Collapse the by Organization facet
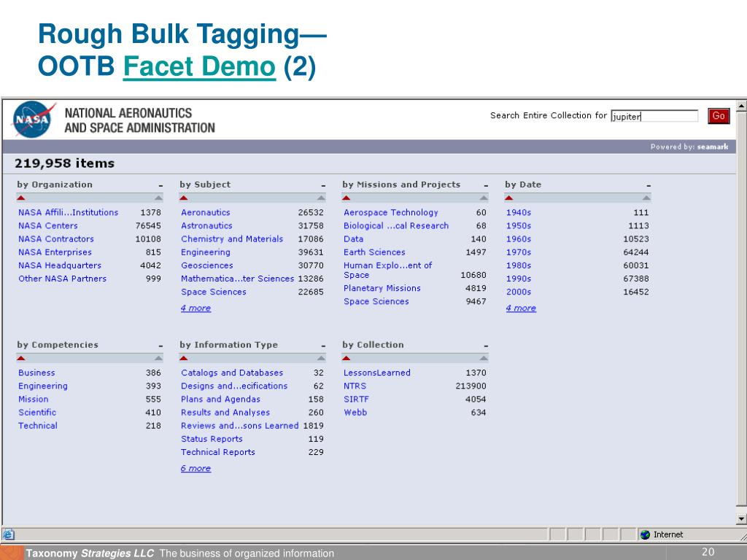 pyautogui.click(x=160, y=185)
